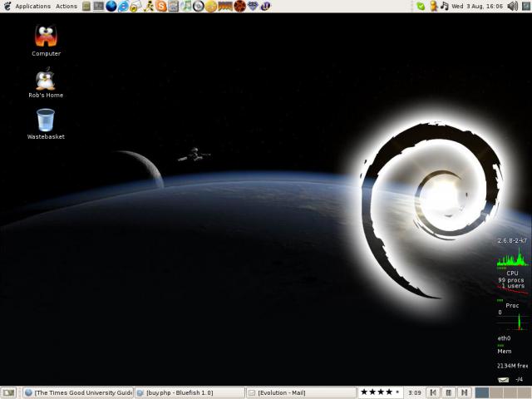Switch to The Times Good University Guide window
Screen dimensions: 532x399
[78, 393]
